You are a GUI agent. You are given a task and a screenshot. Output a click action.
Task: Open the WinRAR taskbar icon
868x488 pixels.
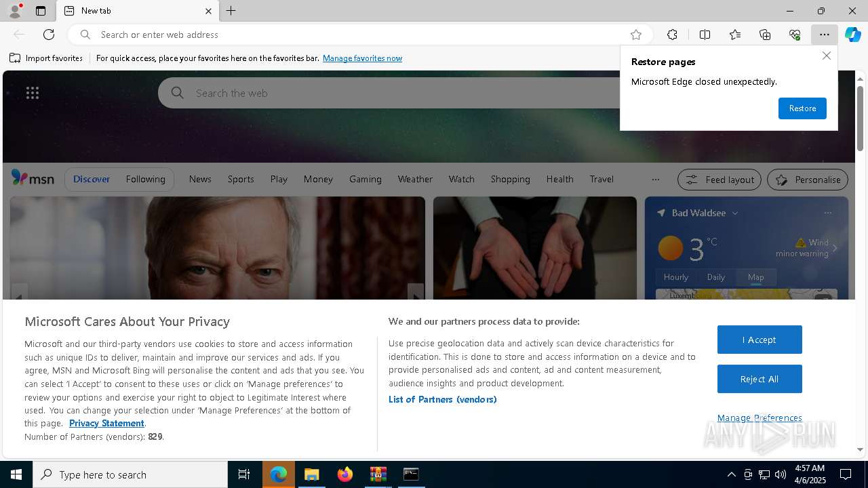point(378,474)
